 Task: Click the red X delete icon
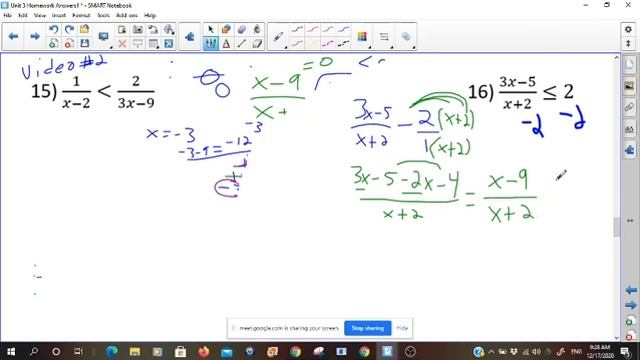click(x=122, y=43)
